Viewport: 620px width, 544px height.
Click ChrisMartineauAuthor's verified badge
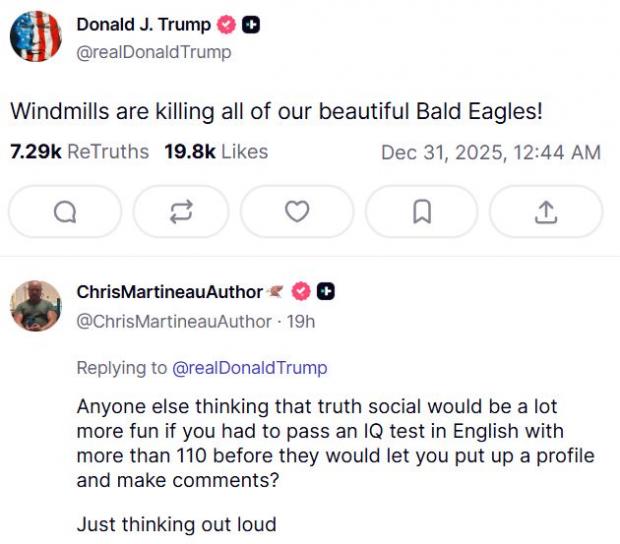pos(301,292)
